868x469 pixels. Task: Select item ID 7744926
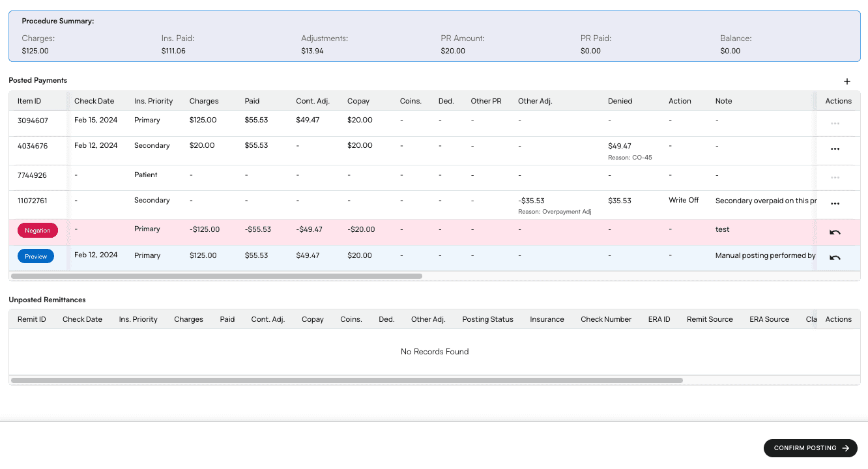coord(33,175)
